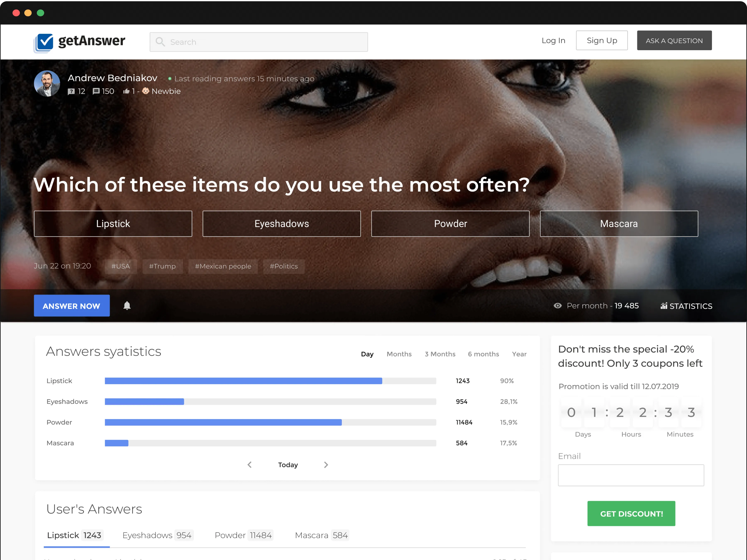Choose the Powder answer option
Image resolution: width=747 pixels, height=560 pixels.
point(450,223)
